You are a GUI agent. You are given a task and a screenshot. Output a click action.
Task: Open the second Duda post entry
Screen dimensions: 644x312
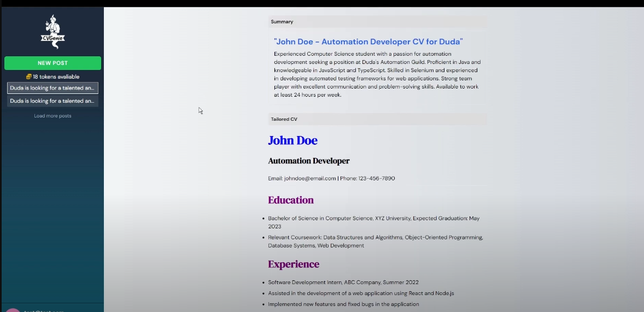pyautogui.click(x=52, y=101)
